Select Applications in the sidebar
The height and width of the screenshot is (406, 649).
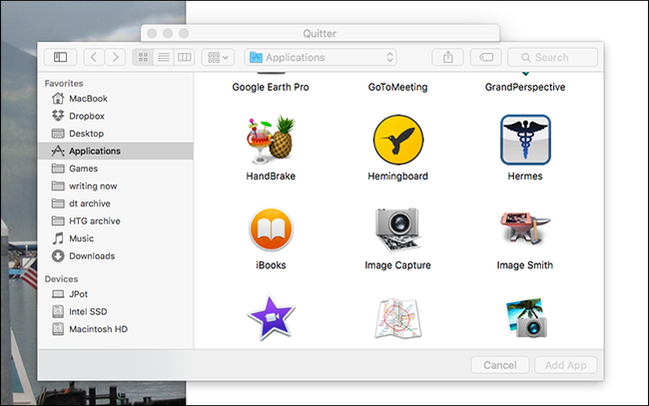tap(116, 151)
